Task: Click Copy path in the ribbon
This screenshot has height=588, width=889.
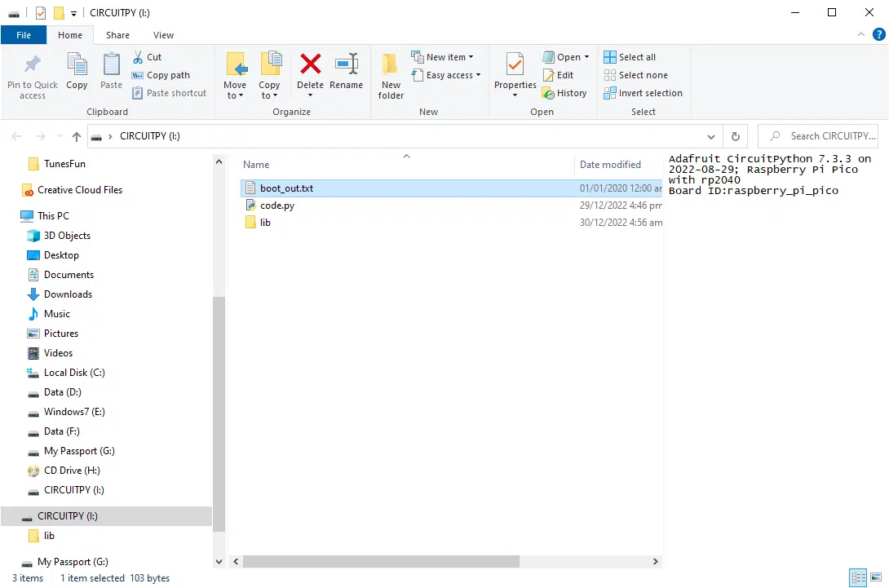Action: tap(161, 75)
